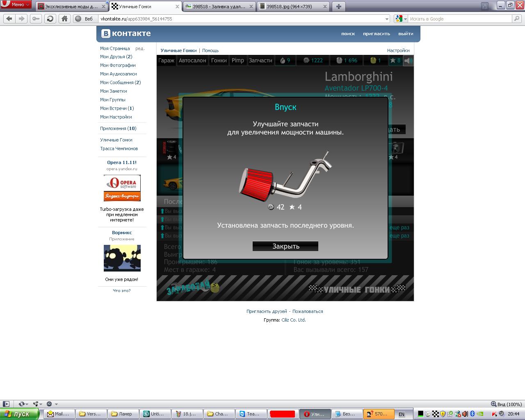Screen dimensions: 525x420
Task: Open Трасса Чемпионов in the sidebar
Action: [x=119, y=148]
